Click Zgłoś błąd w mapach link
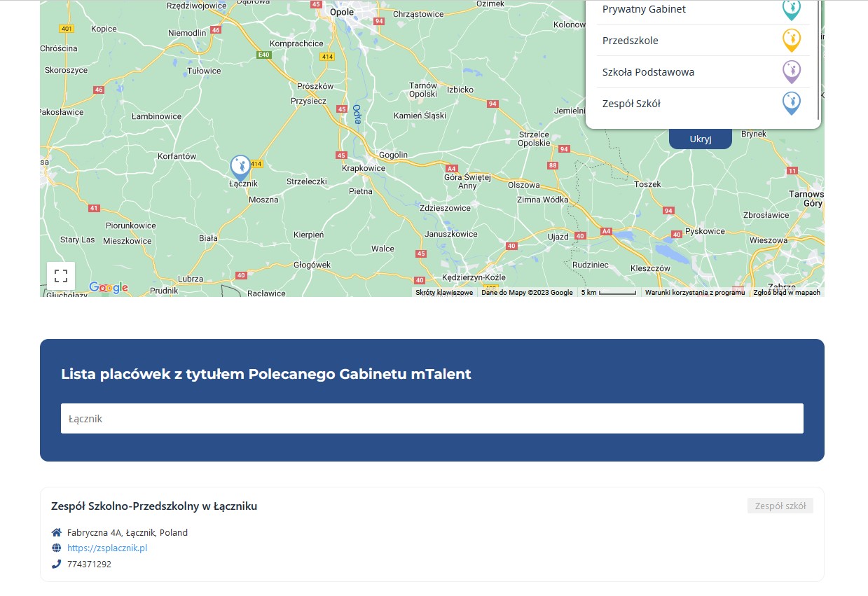This screenshot has width=868, height=596. pos(786,293)
